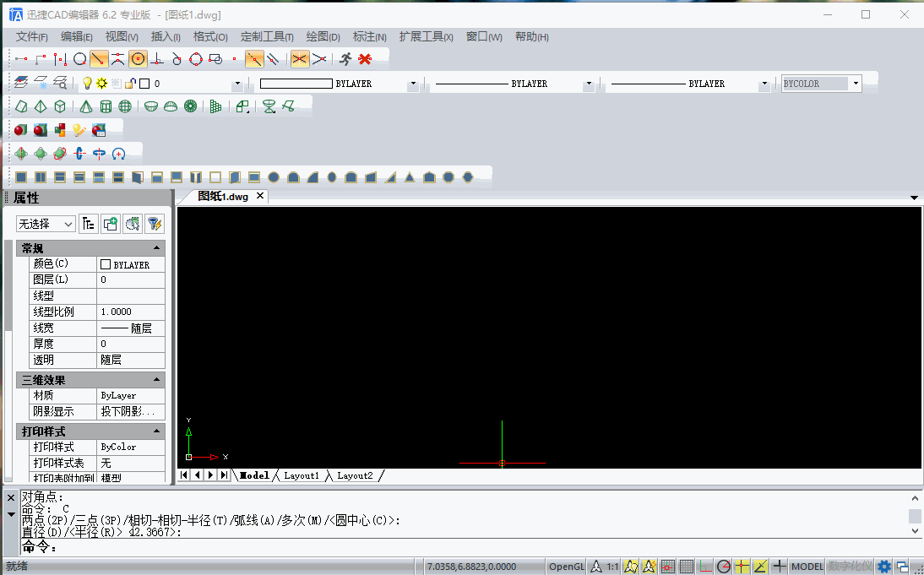Click the red X clear snaps icon
The height and width of the screenshot is (575, 924).
coord(366,59)
